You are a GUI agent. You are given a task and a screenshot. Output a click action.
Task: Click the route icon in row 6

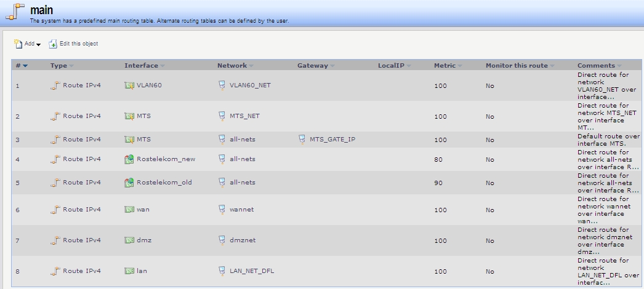(55, 210)
